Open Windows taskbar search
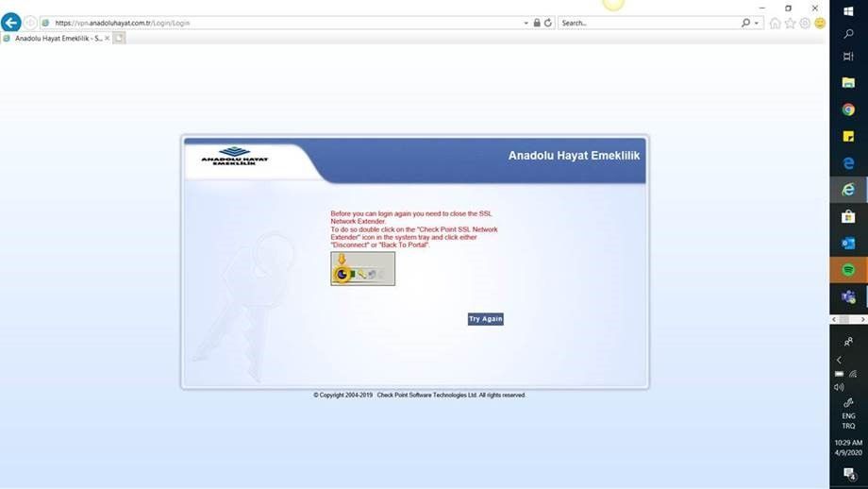Screen dimensions: 868x489 (848, 34)
